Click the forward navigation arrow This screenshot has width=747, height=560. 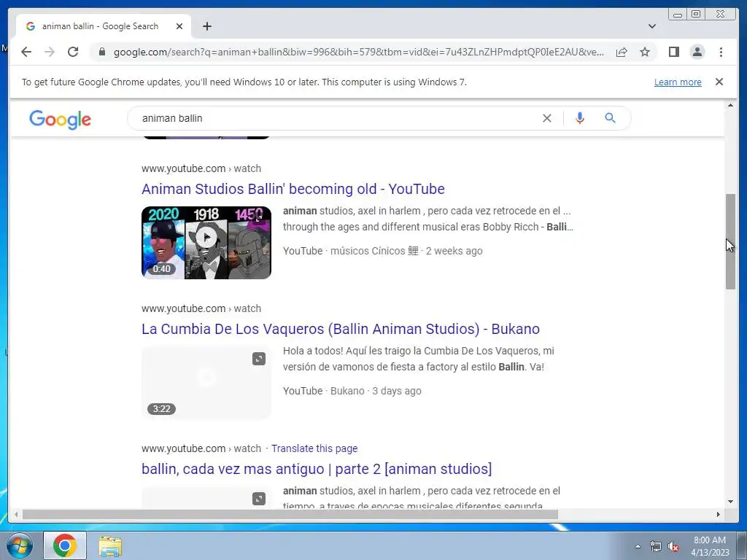(50, 52)
